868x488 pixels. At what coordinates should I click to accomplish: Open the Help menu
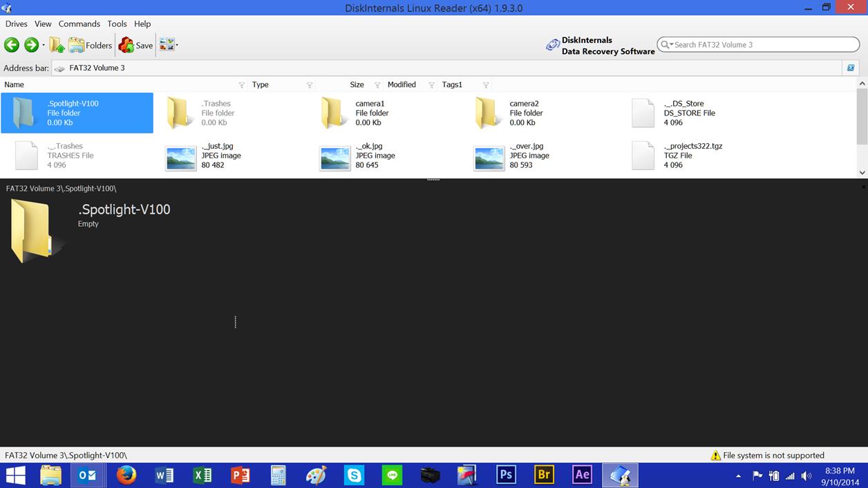point(142,24)
